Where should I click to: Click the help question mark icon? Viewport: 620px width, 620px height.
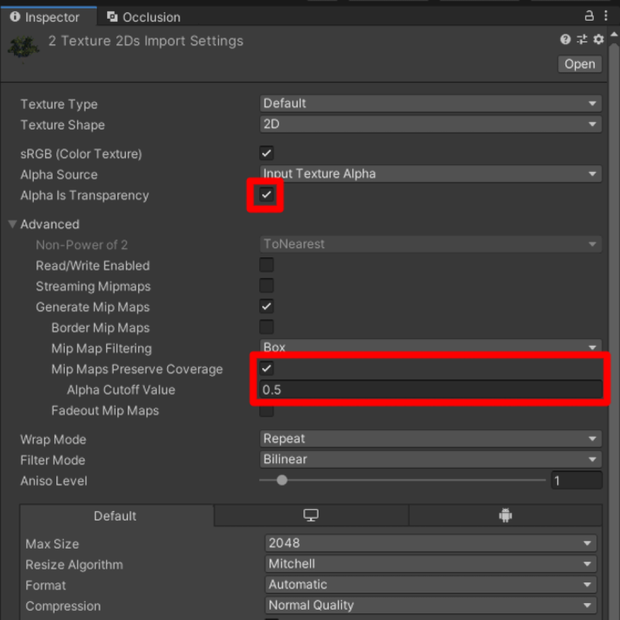coord(565,39)
